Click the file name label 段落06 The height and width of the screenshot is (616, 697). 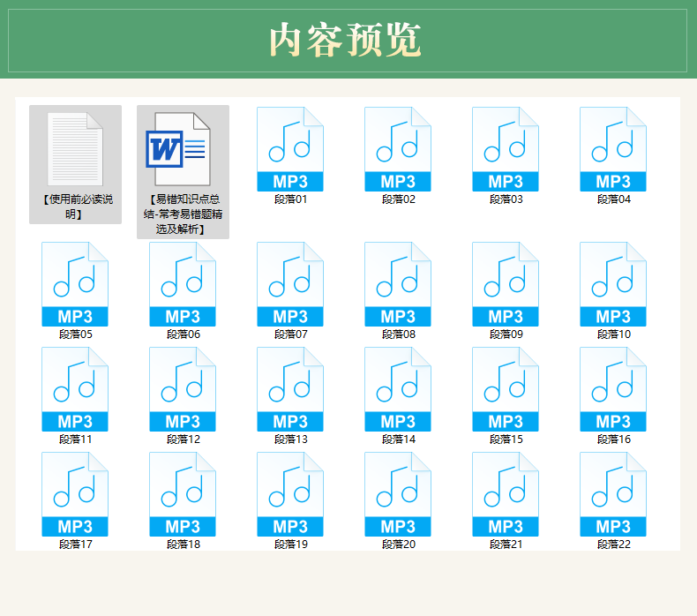[x=184, y=334]
